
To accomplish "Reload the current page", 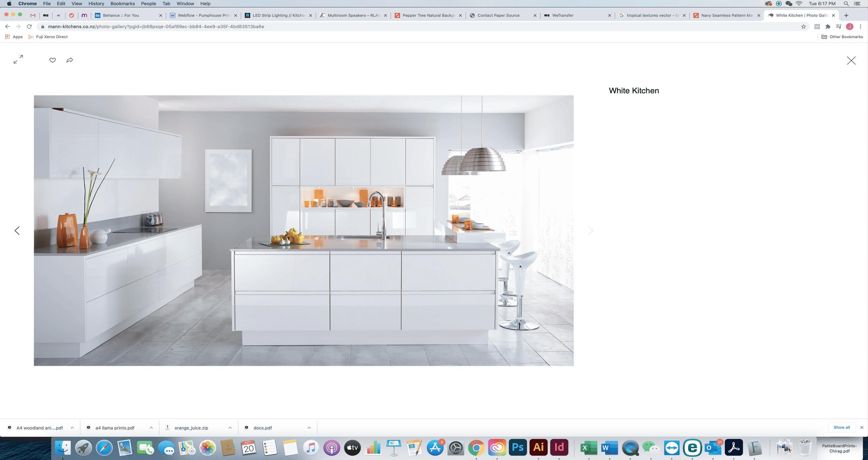I will click(x=29, y=27).
